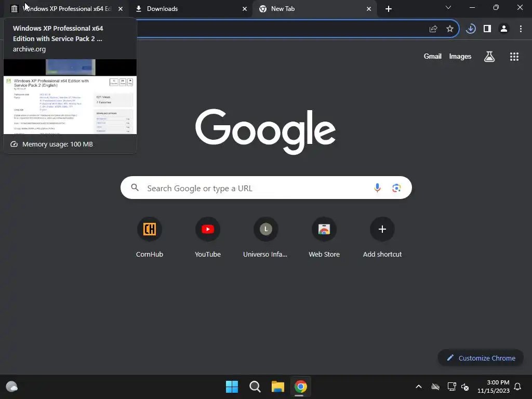The height and width of the screenshot is (399, 532).
Task: Open the notifications bell icon
Action: point(517,387)
